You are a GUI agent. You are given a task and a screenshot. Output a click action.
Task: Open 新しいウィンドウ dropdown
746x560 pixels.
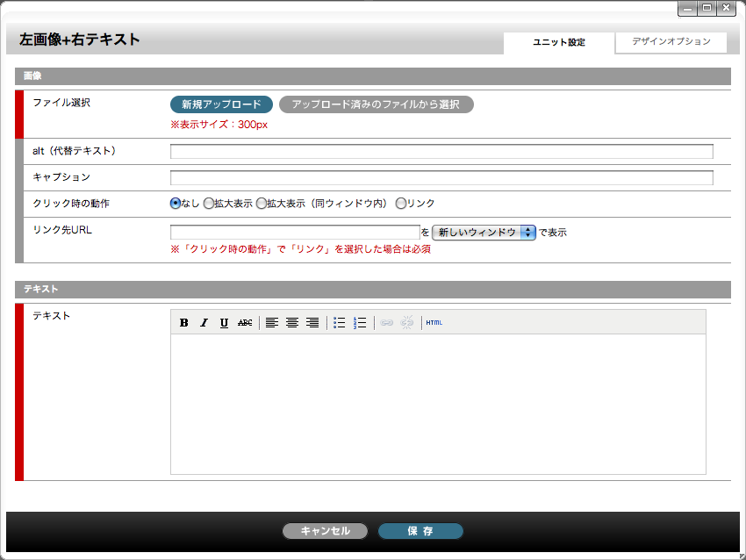pyautogui.click(x=484, y=233)
